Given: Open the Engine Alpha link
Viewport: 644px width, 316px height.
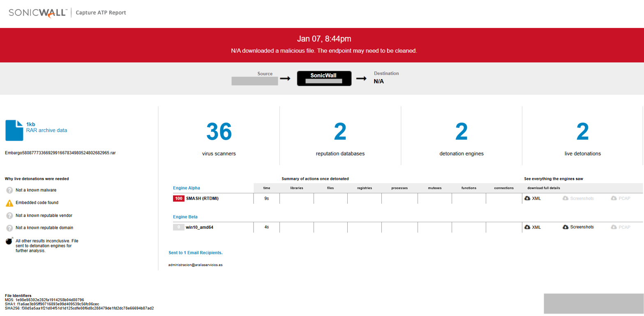Looking at the screenshot, I should point(187,188).
